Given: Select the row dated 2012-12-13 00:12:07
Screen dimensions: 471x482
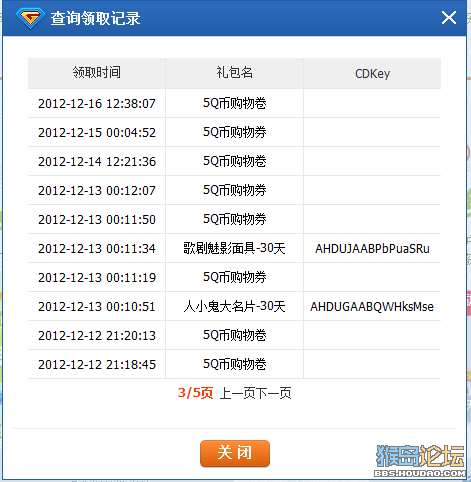Looking at the screenshot, I should point(234,190).
